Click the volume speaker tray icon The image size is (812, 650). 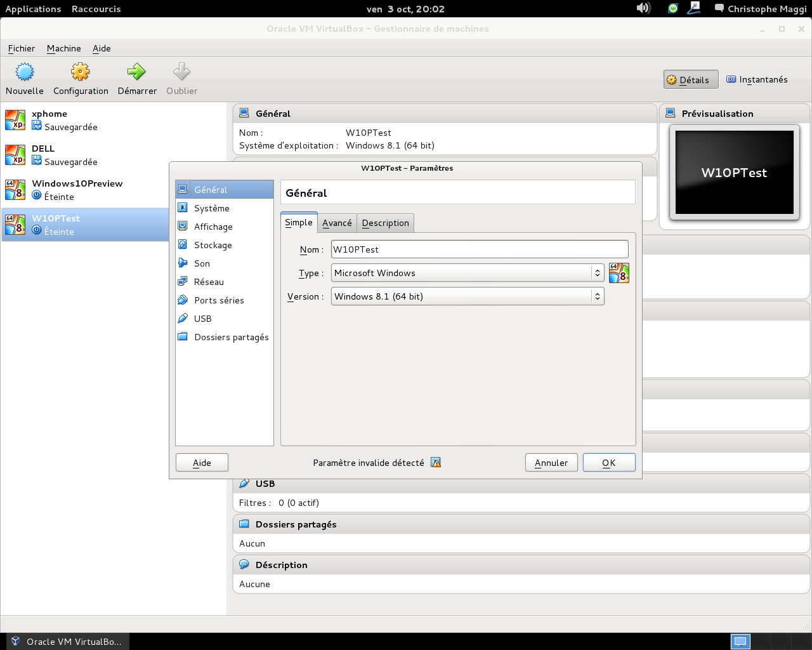click(643, 8)
